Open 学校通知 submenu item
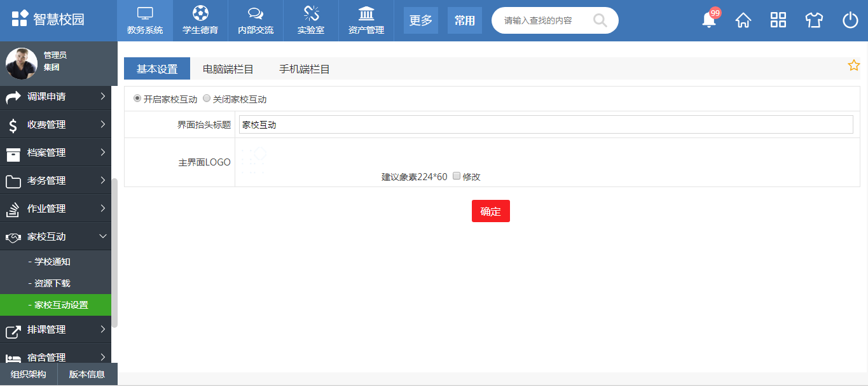 55,262
